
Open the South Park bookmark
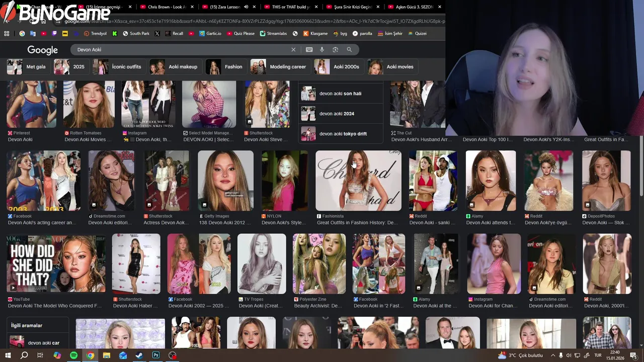pos(136,33)
